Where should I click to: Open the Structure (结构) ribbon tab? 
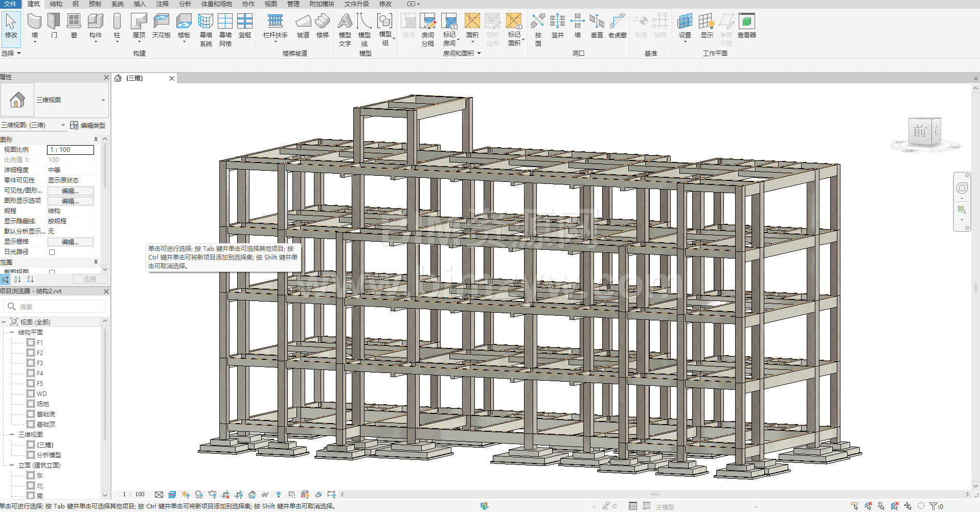pyautogui.click(x=56, y=4)
